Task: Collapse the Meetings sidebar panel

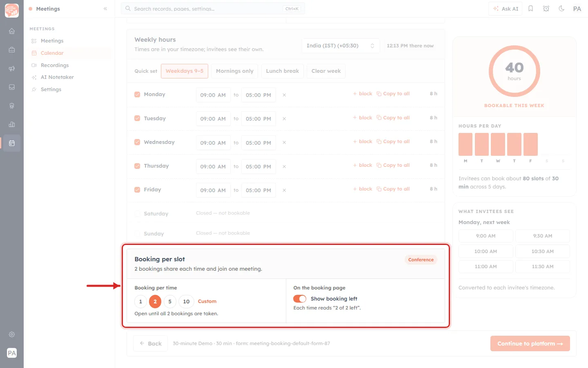Action: [105, 9]
